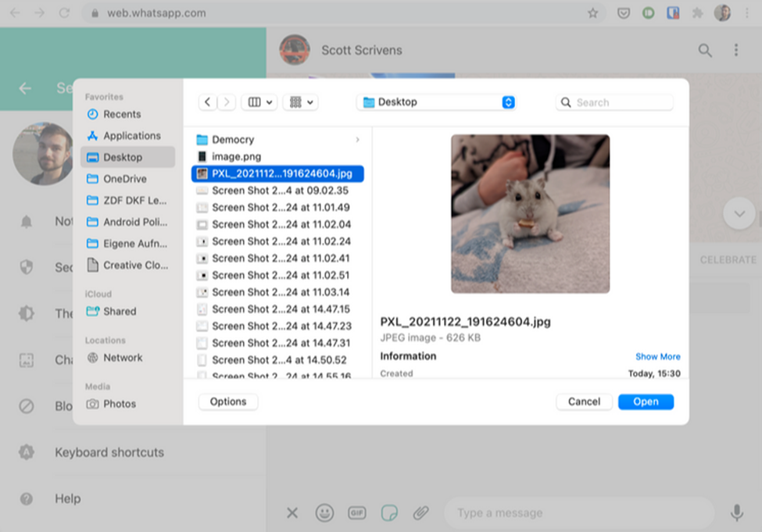
Task: Click the emoji smiley icon in chat bar
Action: (324, 512)
